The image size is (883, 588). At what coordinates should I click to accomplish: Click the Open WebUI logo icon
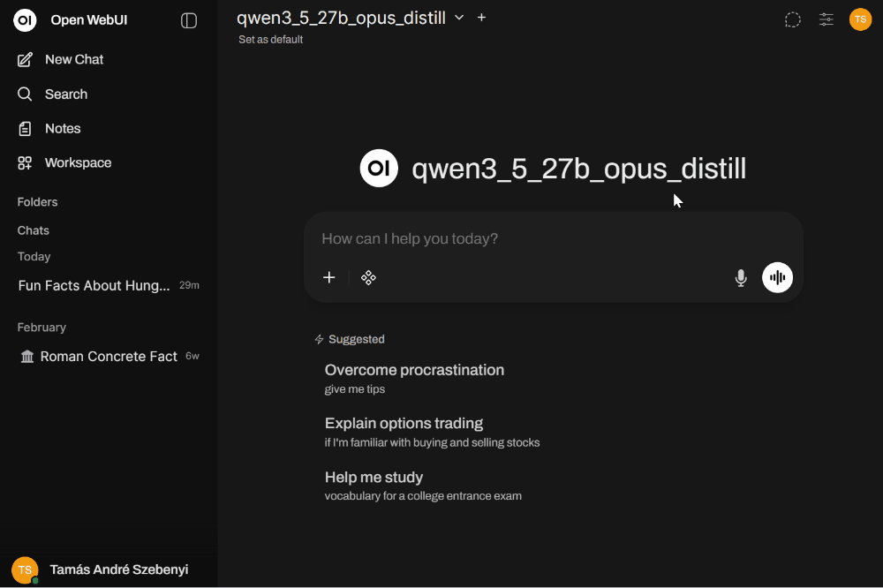point(25,20)
